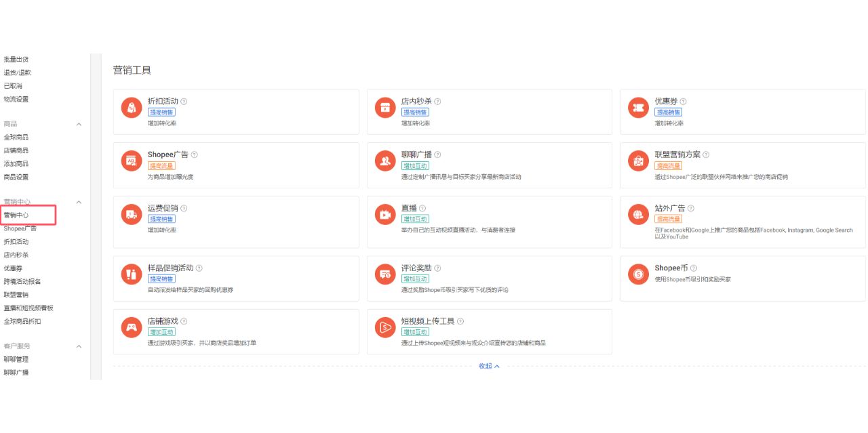Click help icon next to 店内秒杀
Screen dimensions: 868x433
(437, 102)
